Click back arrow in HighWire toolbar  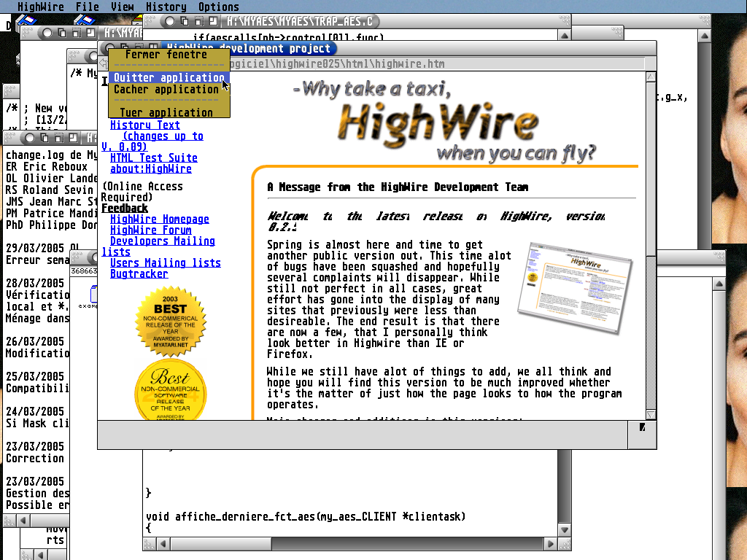[104, 63]
